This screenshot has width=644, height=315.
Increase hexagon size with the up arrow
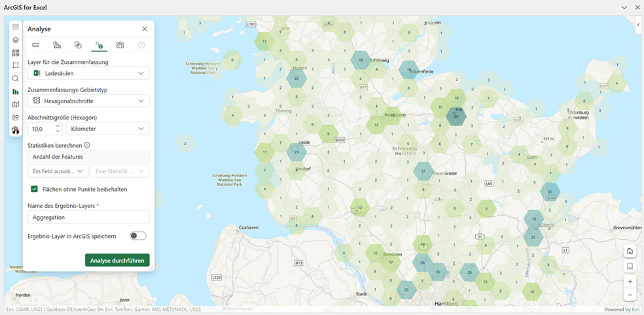click(x=58, y=126)
